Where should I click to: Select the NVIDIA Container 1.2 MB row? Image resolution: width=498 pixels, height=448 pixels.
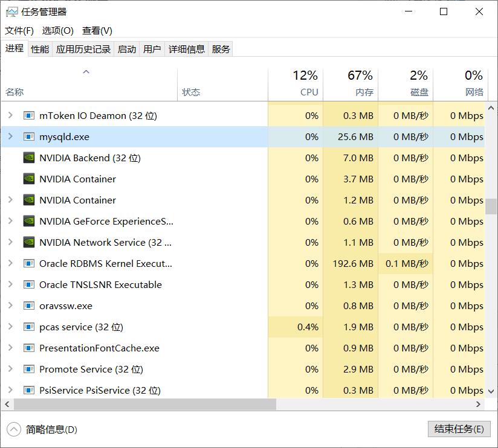243,200
